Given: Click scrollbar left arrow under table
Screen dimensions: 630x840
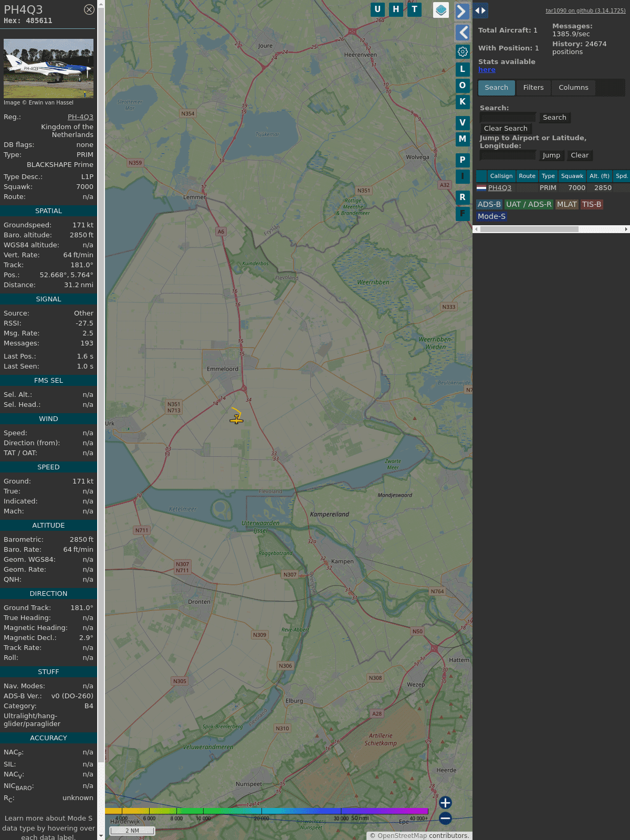Looking at the screenshot, I should [x=476, y=229].
